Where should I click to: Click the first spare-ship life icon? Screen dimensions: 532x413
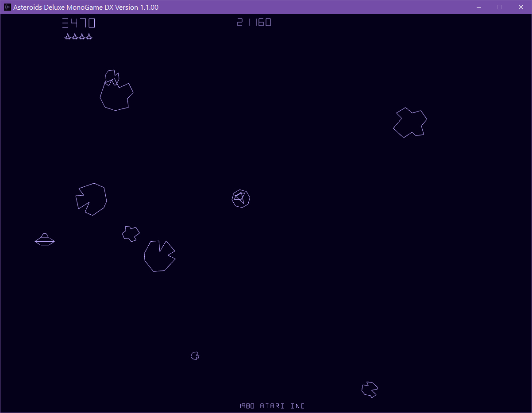click(67, 37)
